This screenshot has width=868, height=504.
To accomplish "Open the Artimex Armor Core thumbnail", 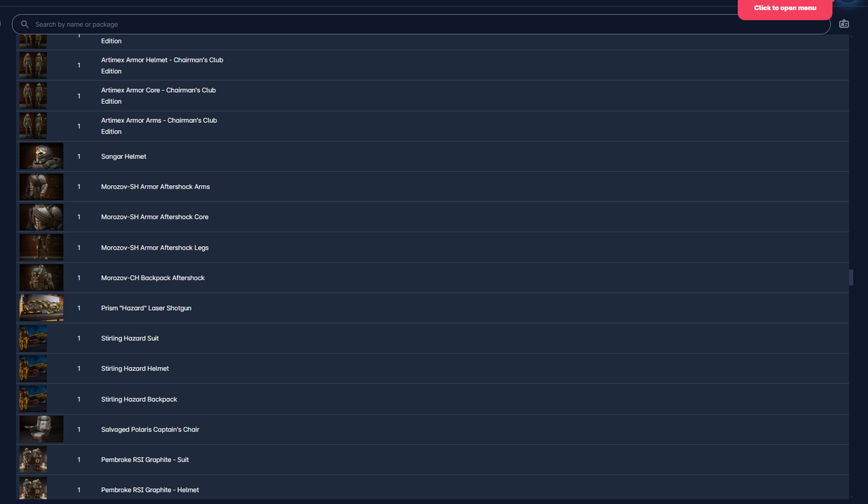I will [x=33, y=96].
